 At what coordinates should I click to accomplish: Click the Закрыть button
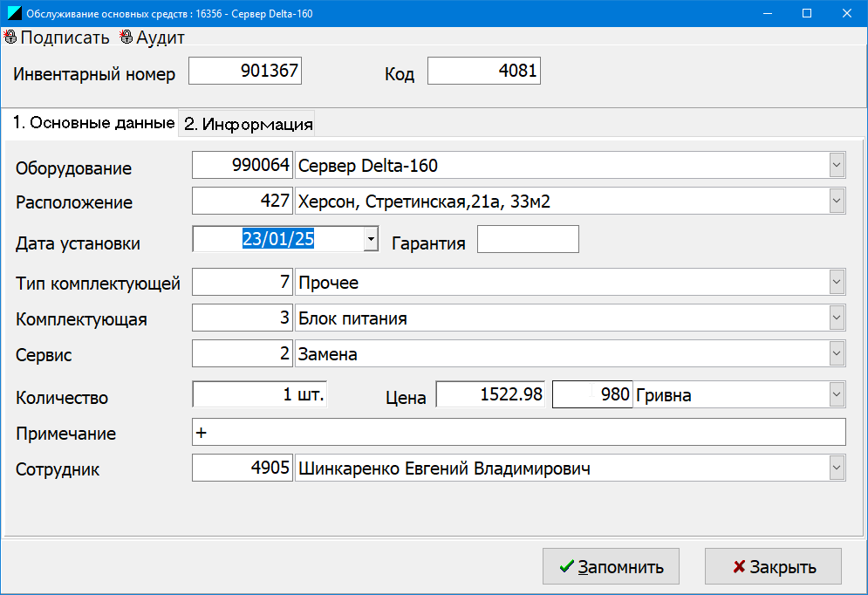click(773, 566)
